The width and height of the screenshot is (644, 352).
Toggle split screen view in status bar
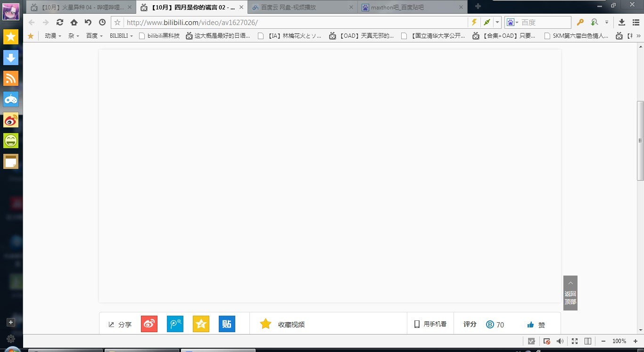(x=588, y=341)
